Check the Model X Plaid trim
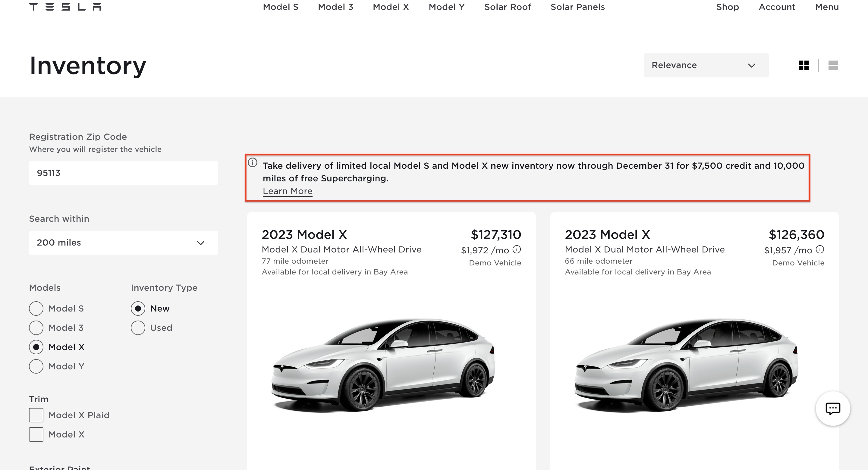Viewport: 868px width, 470px height. click(36, 415)
